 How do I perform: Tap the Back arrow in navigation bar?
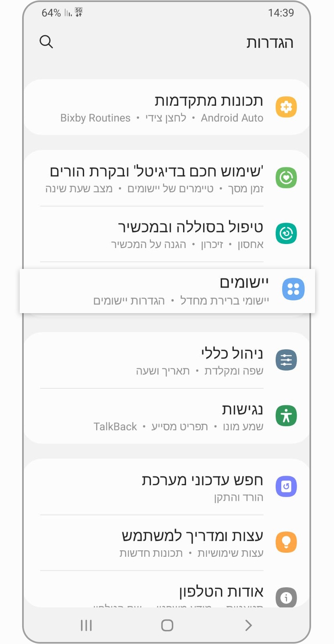coord(248,625)
